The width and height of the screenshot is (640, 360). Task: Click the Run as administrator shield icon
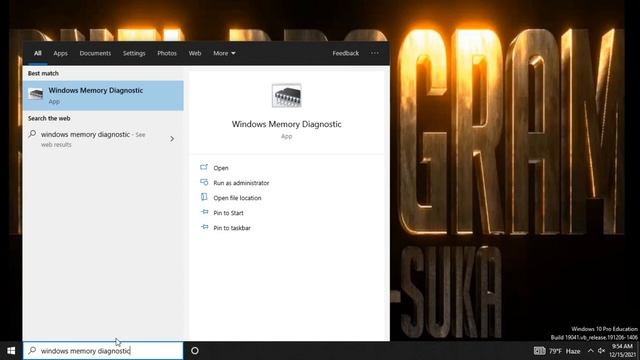pos(204,182)
